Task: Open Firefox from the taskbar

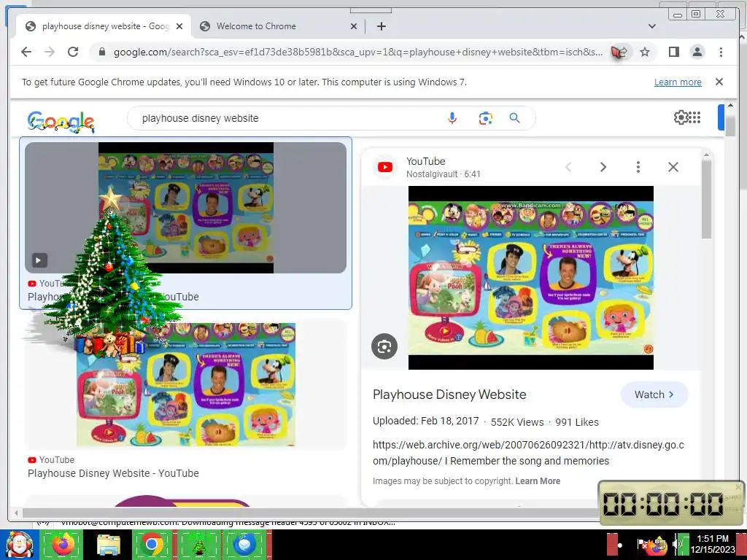Action: coord(63,544)
